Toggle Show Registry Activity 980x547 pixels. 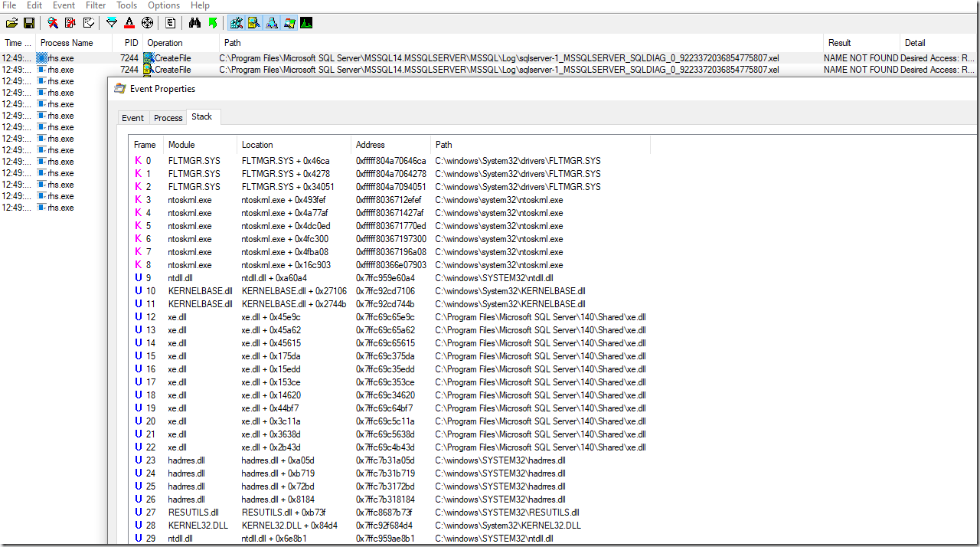tap(236, 23)
